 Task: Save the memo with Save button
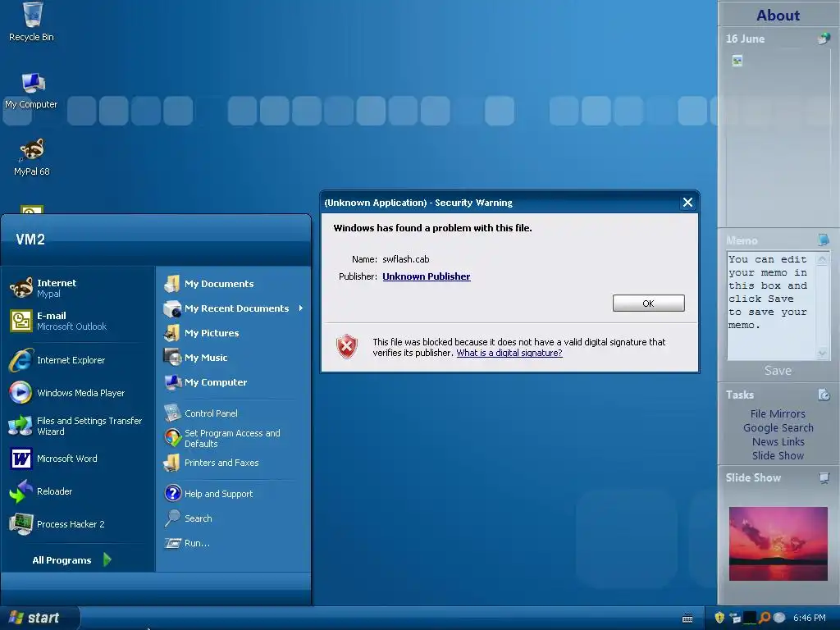click(x=778, y=370)
